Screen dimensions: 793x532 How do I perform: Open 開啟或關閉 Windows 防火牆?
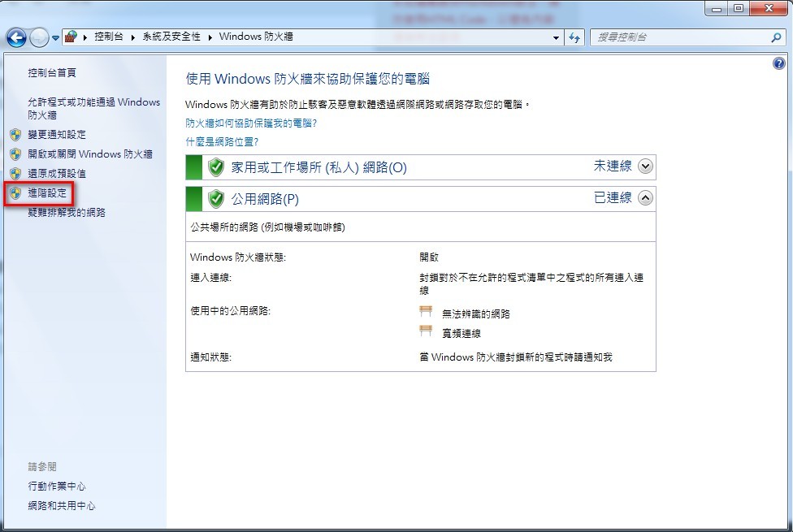point(90,154)
